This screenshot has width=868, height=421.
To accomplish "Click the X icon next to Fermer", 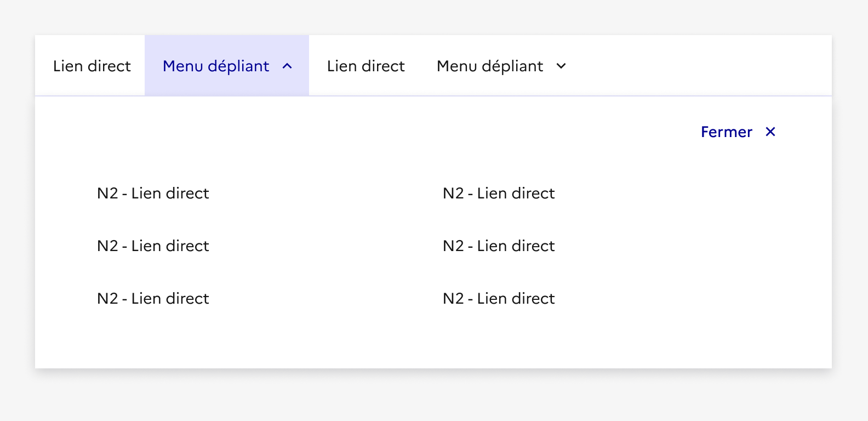I will [770, 132].
